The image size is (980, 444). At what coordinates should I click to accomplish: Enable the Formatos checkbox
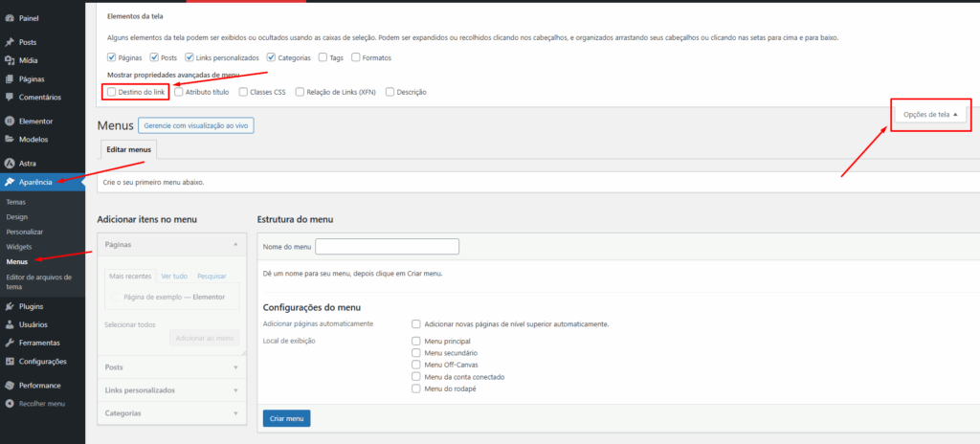(356, 57)
